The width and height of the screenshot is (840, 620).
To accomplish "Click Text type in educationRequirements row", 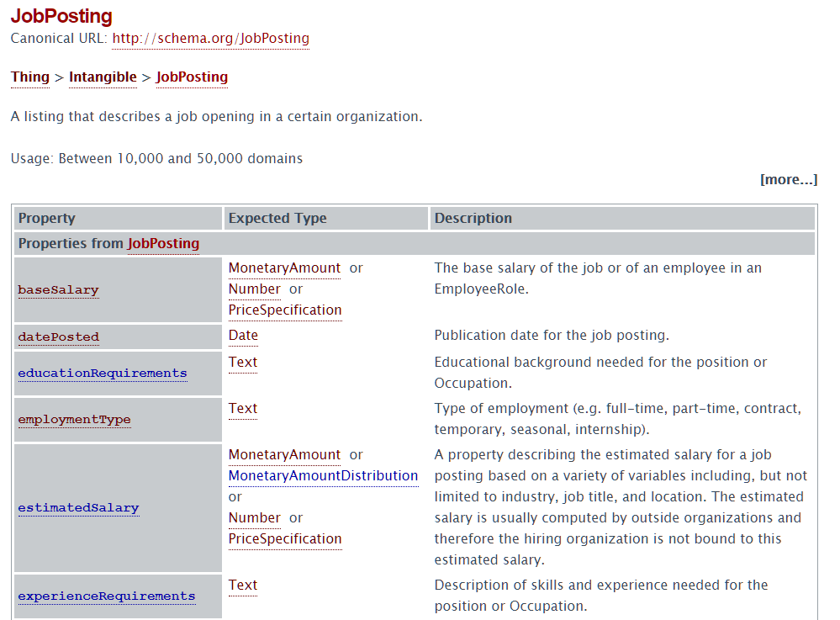I will [242, 363].
